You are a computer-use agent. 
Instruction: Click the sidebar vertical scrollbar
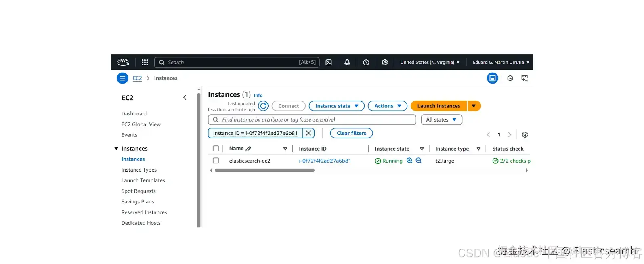[x=199, y=160]
